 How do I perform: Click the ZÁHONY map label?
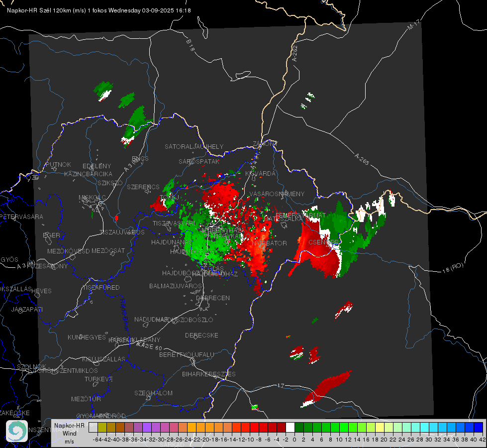(x=265, y=144)
